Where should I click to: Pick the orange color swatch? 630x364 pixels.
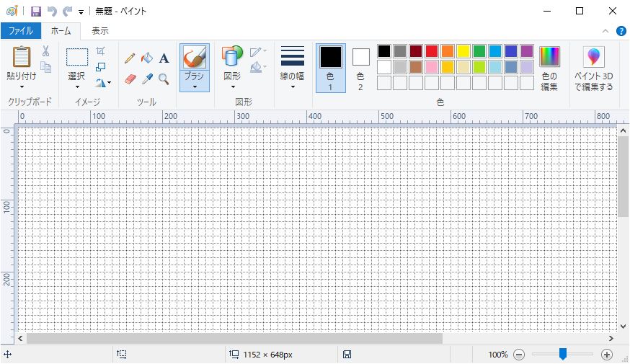(x=448, y=51)
